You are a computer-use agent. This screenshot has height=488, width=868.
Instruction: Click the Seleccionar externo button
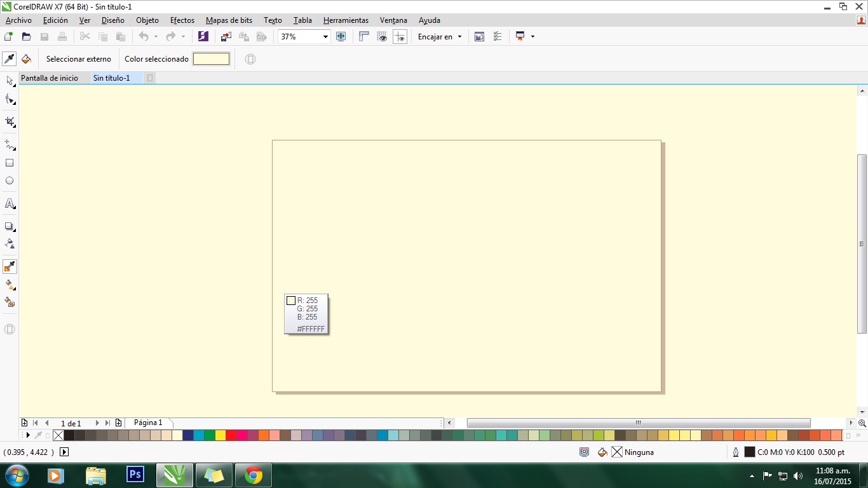coord(79,59)
